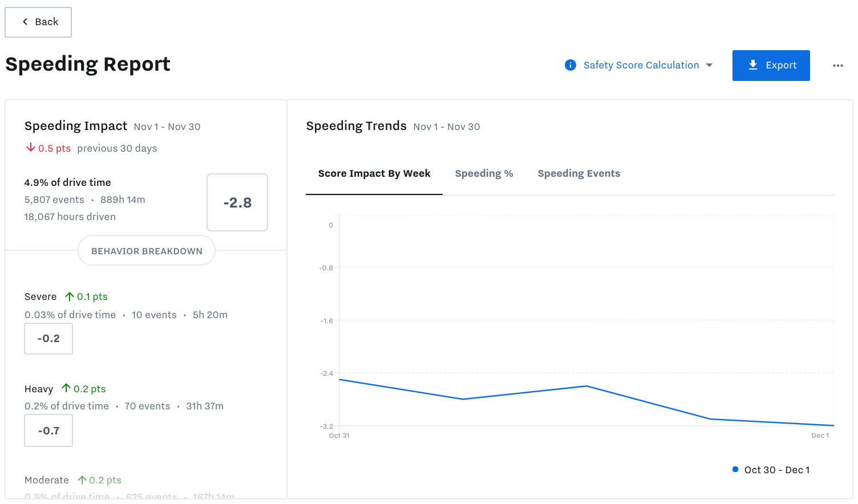
Task: Click the blue legend dot for Oct 30 - Dec 1
Action: pyautogui.click(x=735, y=469)
